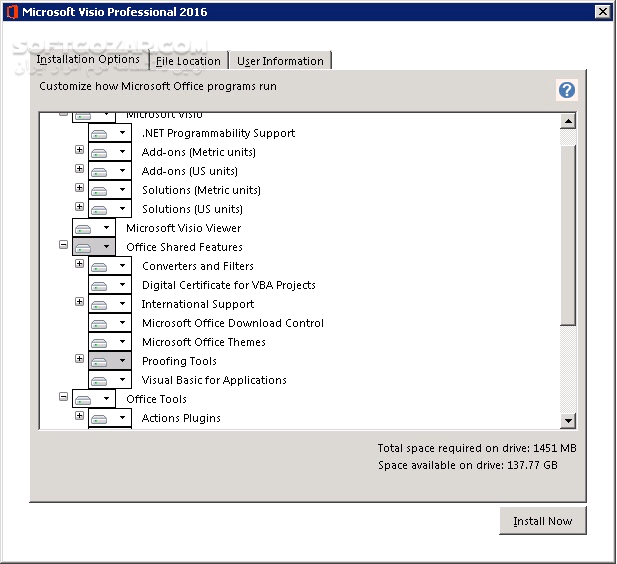Switch to the File Location tab
The image size is (617, 564).
click(188, 61)
